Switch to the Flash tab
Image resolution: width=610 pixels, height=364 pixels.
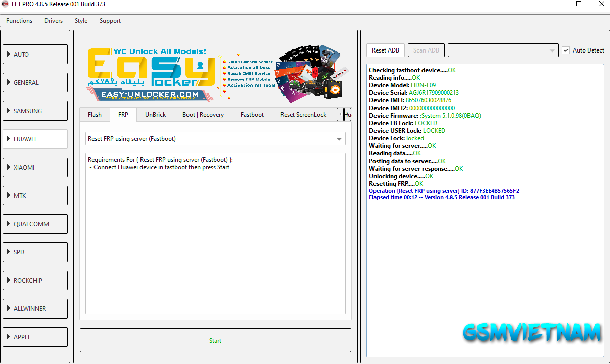95,115
